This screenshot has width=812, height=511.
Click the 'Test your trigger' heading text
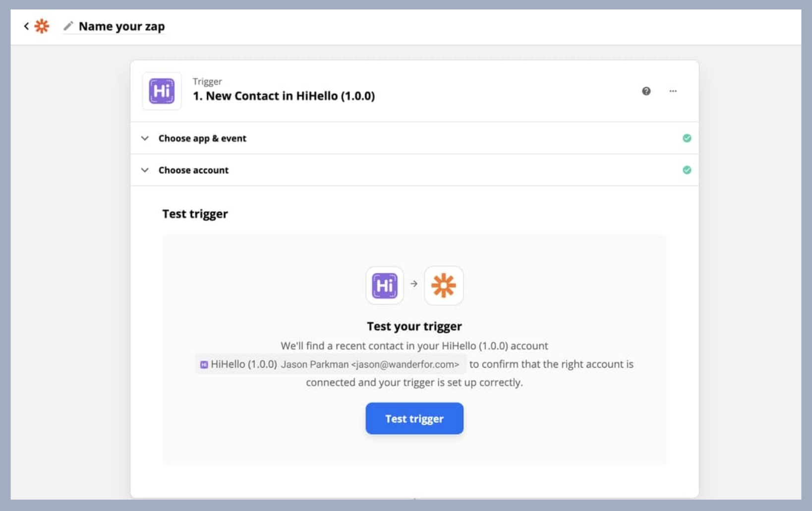[414, 326]
